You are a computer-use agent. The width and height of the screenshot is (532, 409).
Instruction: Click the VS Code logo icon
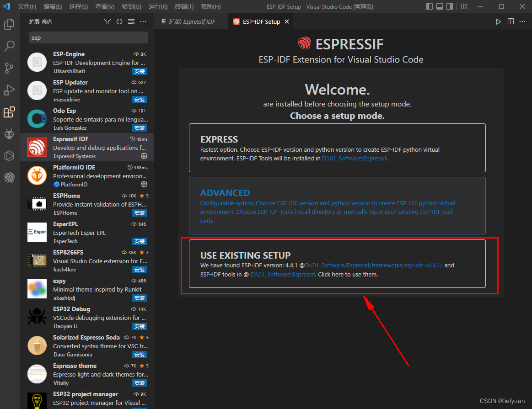tap(6, 6)
